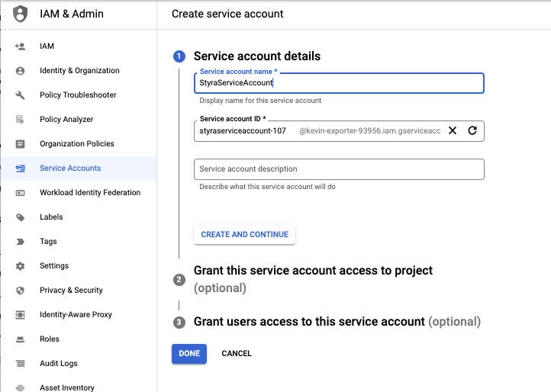The image size is (551, 392).
Task: Open Identity-Aware Proxy page
Action: (x=79, y=315)
